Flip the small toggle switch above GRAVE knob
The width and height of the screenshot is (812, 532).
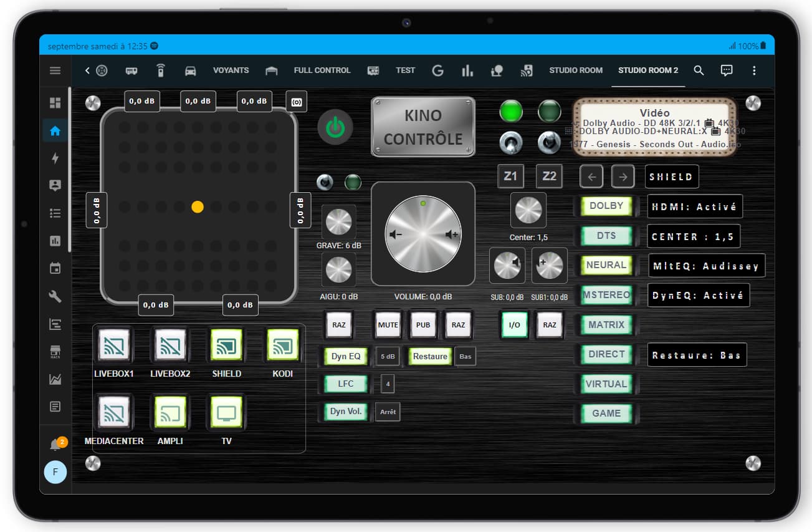[x=325, y=182]
